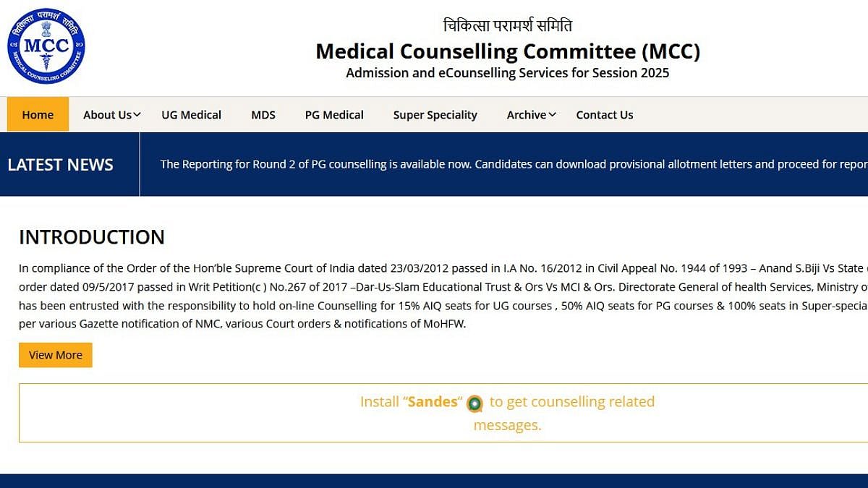Click "to get counselling related messages" banner text
The height and width of the screenshot is (488, 868).
point(571,402)
